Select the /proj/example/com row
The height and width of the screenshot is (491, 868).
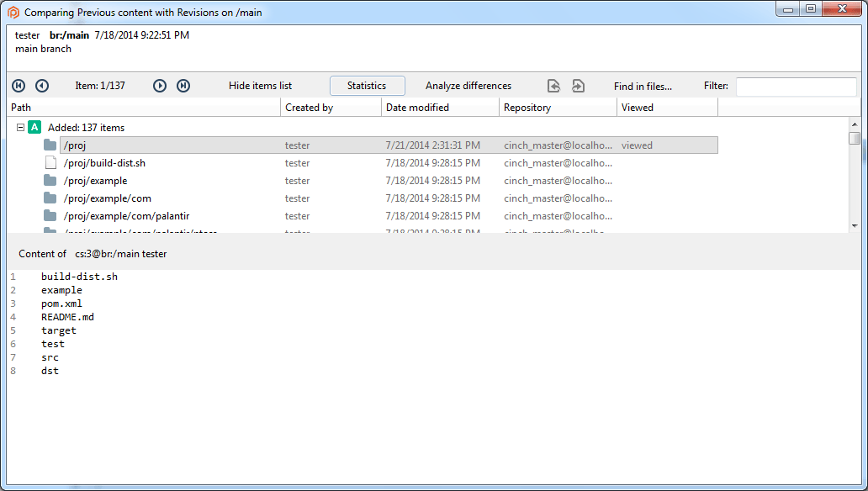[389, 198]
